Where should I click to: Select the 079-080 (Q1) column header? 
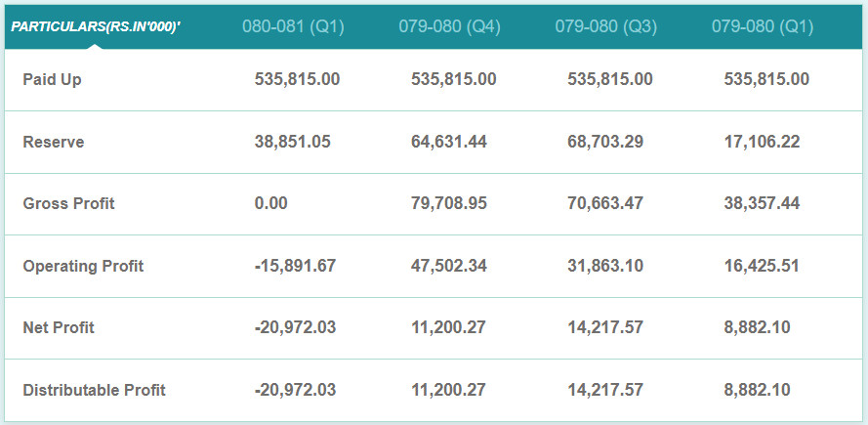coord(763,27)
